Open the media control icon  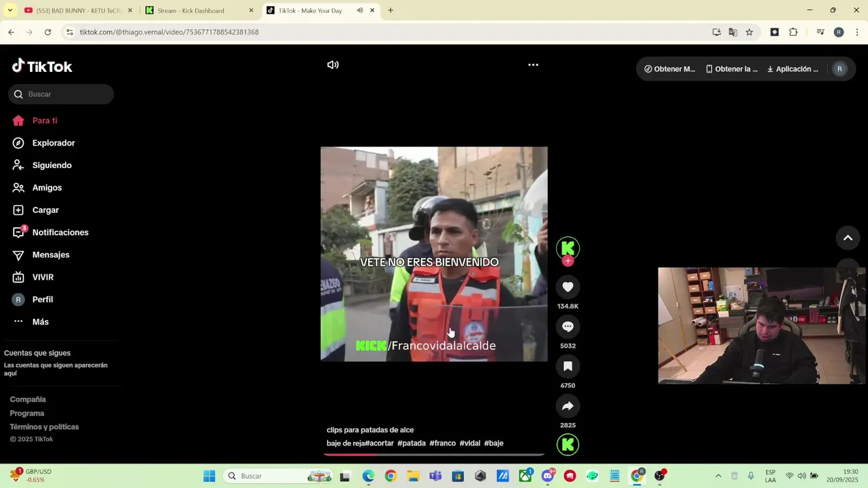click(821, 32)
